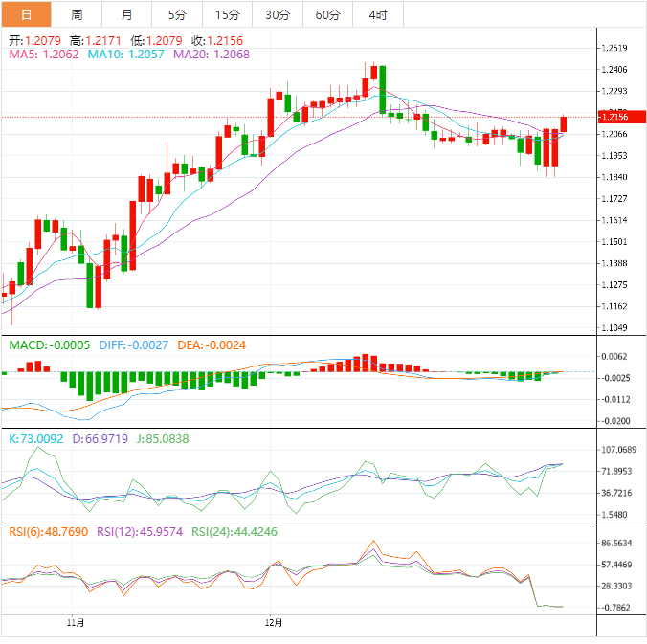Click the K:73.0092 value label
This screenshot has height=644, width=647.
click(x=36, y=439)
